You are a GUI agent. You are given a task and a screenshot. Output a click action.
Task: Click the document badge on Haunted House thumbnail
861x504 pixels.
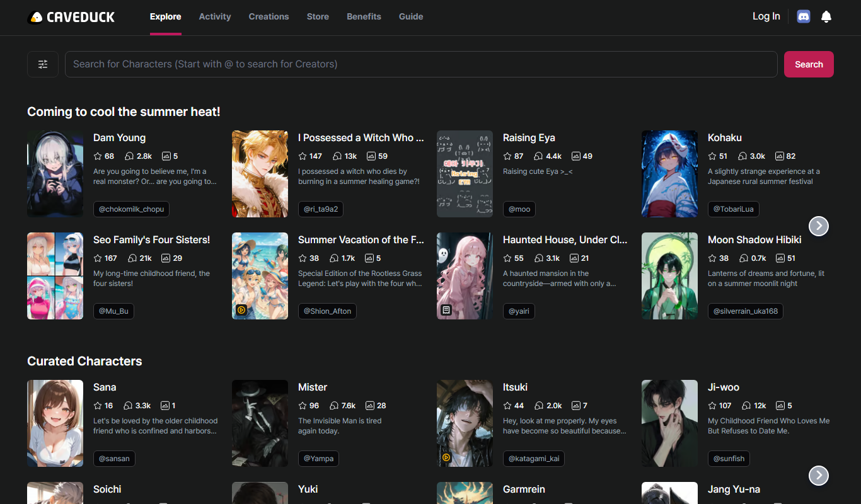pyautogui.click(x=446, y=310)
